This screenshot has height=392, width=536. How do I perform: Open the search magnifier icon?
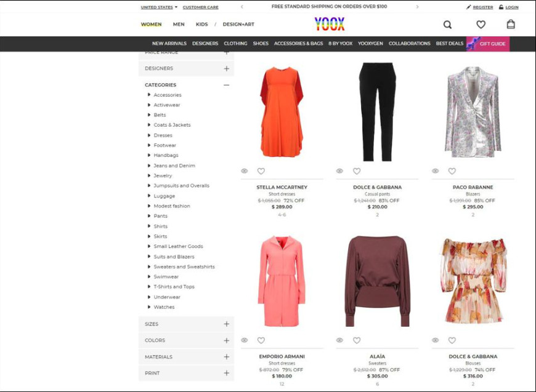447,25
